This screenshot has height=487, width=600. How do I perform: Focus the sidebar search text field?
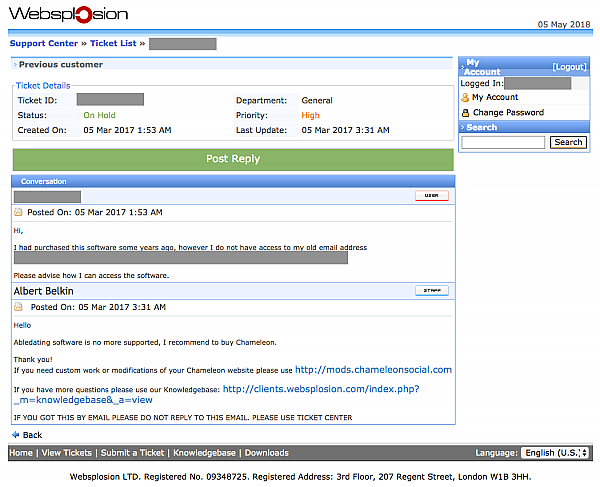[503, 142]
